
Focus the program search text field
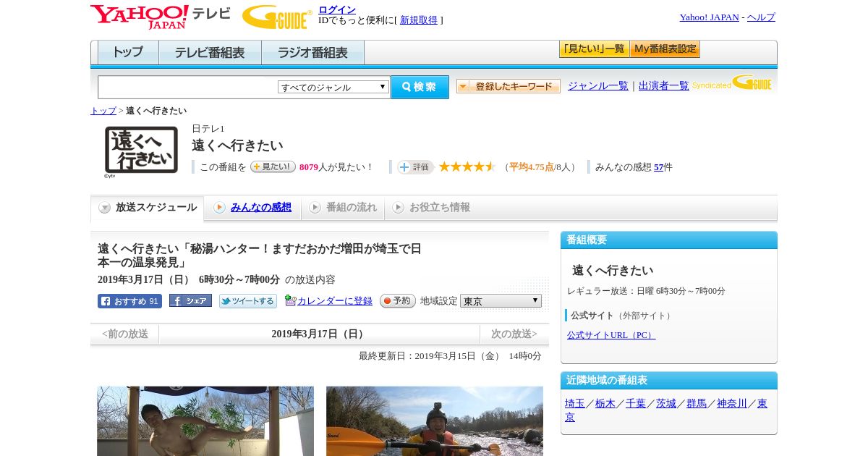187,87
